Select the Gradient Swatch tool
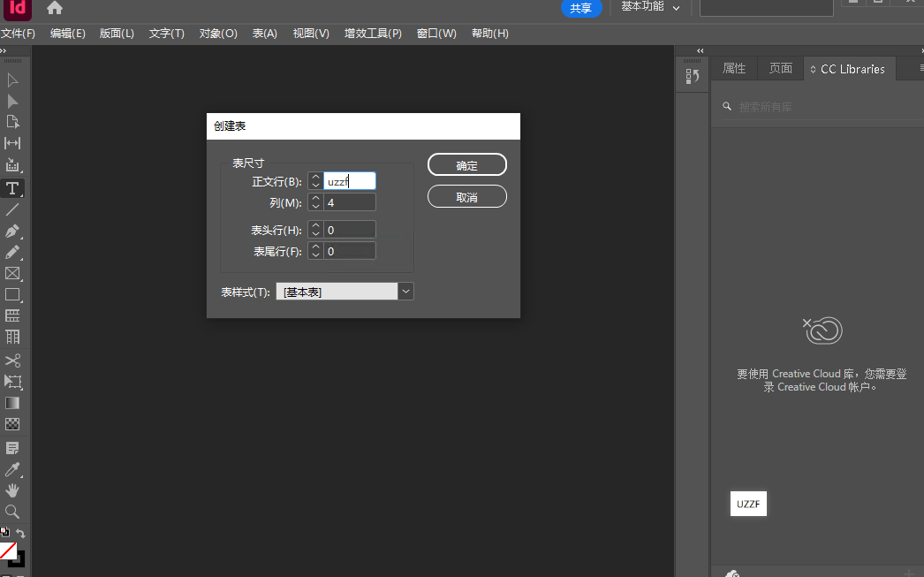Image resolution: width=924 pixels, height=577 pixels. tap(12, 403)
